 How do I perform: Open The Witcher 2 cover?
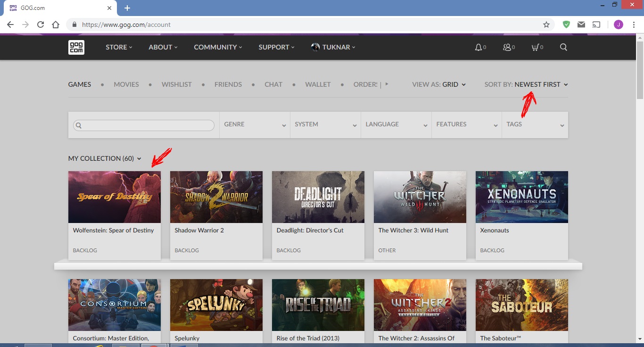(x=420, y=305)
